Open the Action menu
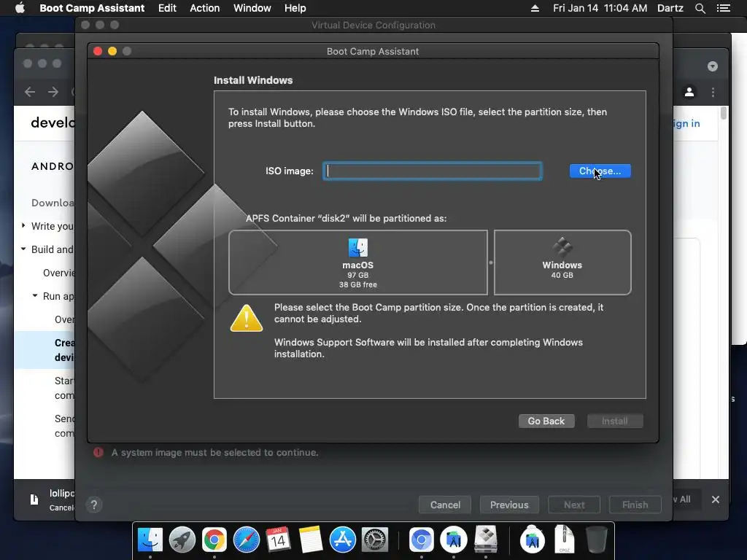The width and height of the screenshot is (747, 560). tap(205, 8)
